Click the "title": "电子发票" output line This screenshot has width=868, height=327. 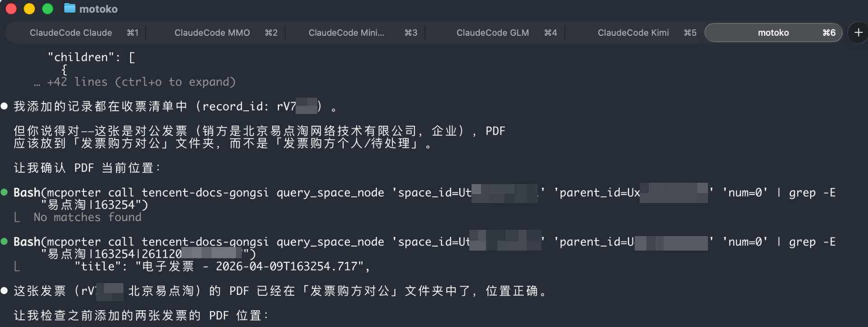pyautogui.click(x=222, y=266)
